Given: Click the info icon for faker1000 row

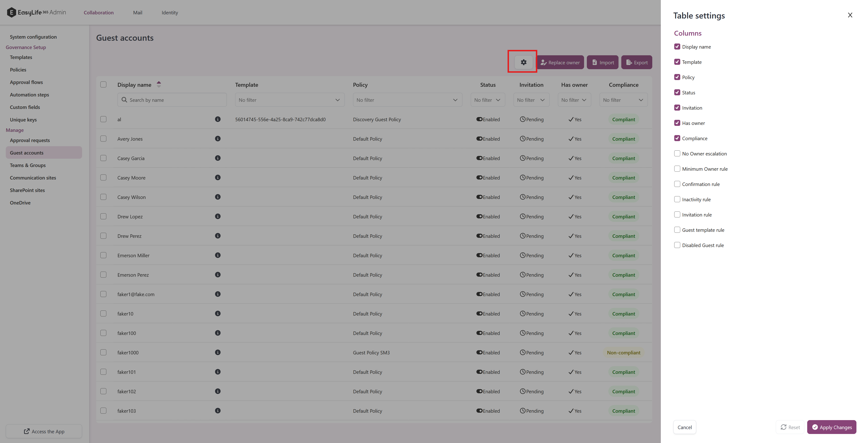Looking at the screenshot, I should (x=218, y=352).
